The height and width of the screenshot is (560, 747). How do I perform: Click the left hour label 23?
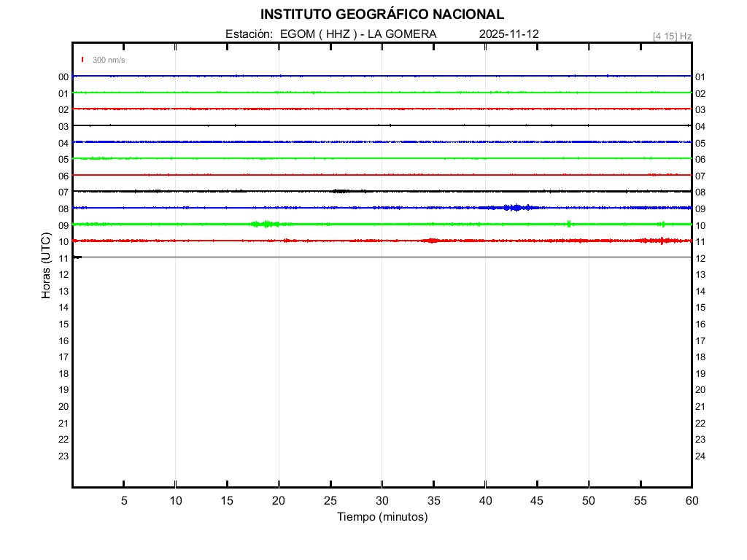tap(63, 456)
